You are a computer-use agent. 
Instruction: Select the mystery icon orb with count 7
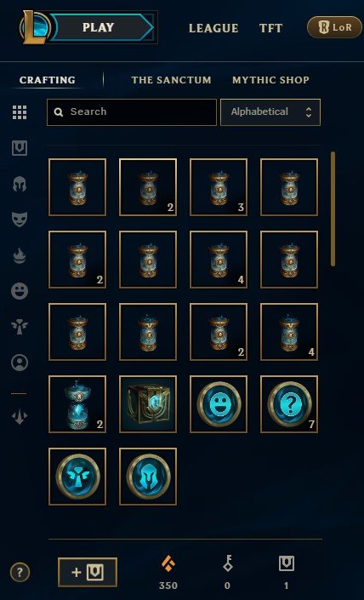pos(289,404)
